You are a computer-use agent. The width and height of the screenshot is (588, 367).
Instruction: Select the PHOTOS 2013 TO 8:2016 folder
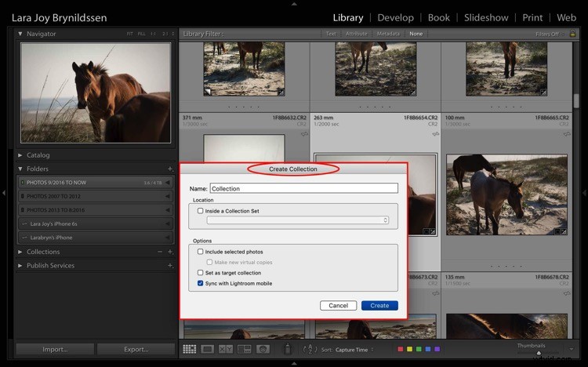click(x=96, y=209)
